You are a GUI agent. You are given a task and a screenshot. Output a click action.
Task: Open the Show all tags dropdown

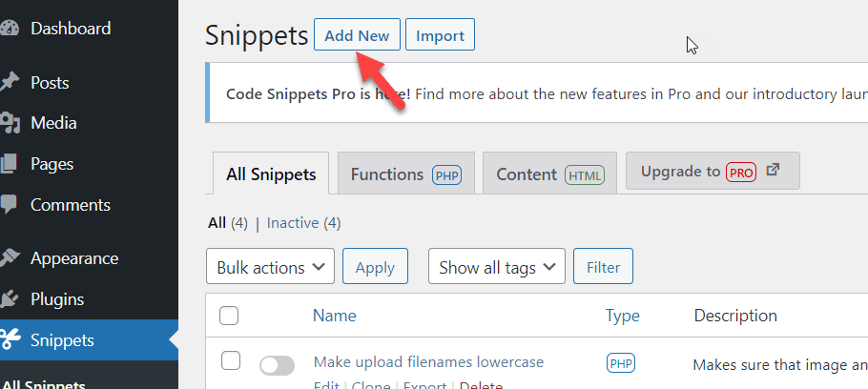(x=497, y=266)
